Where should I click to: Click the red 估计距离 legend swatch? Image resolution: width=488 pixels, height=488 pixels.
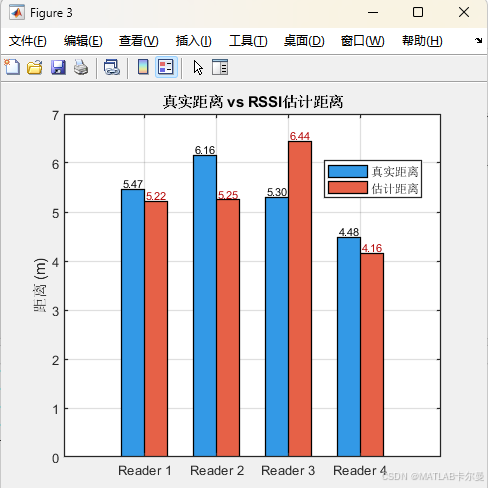(348, 188)
